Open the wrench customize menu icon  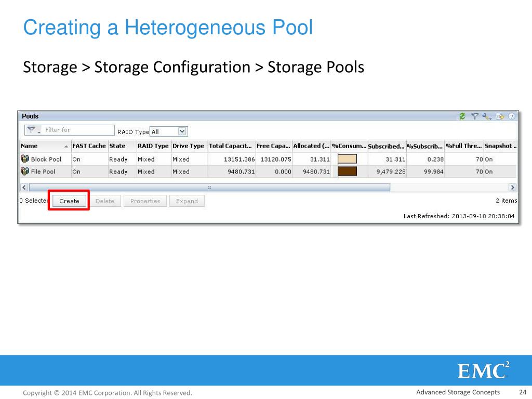pyautogui.click(x=487, y=116)
